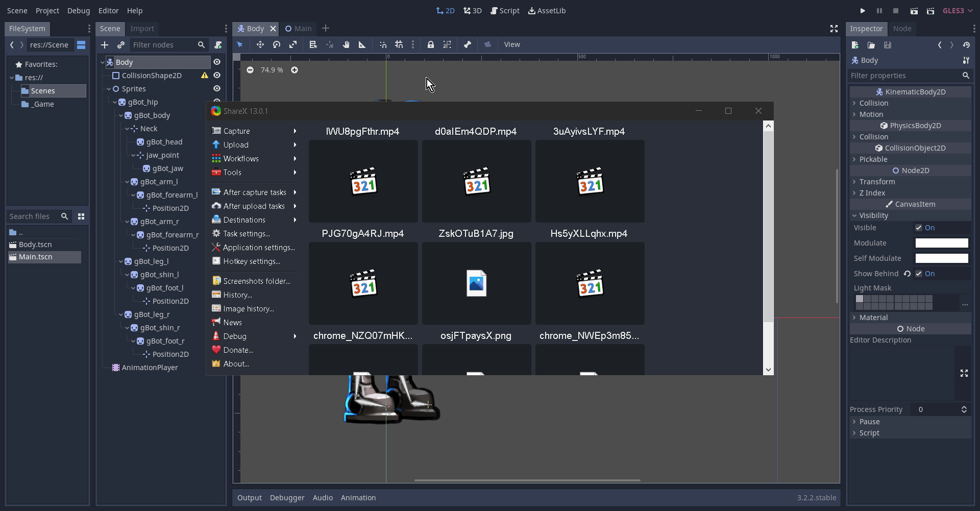Select the Move Mode tool
The image size is (980, 511).
click(260, 45)
